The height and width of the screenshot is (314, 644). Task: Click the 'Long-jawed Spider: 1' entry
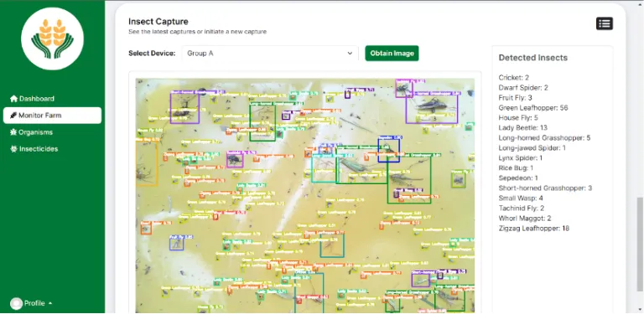532,148
